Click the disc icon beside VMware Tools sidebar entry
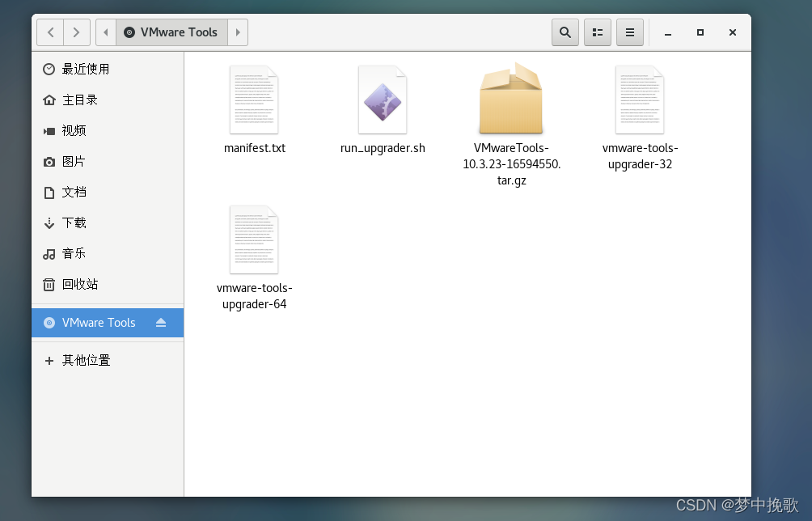This screenshot has height=521, width=812. click(49, 323)
